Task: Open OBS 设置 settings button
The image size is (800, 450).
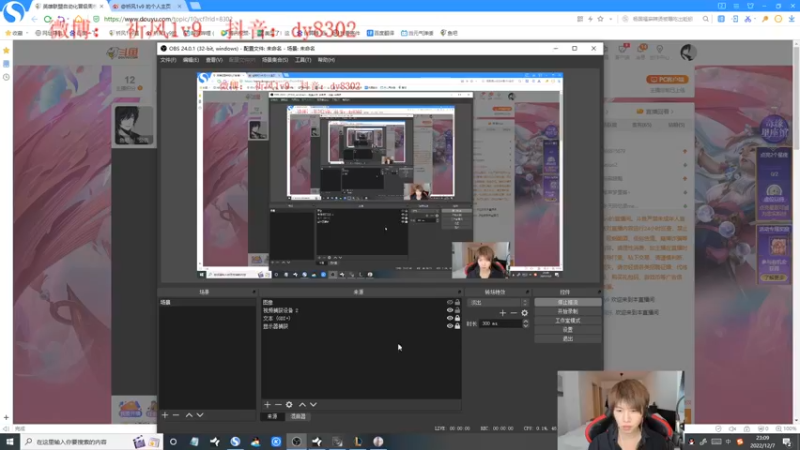Action: 568,330
